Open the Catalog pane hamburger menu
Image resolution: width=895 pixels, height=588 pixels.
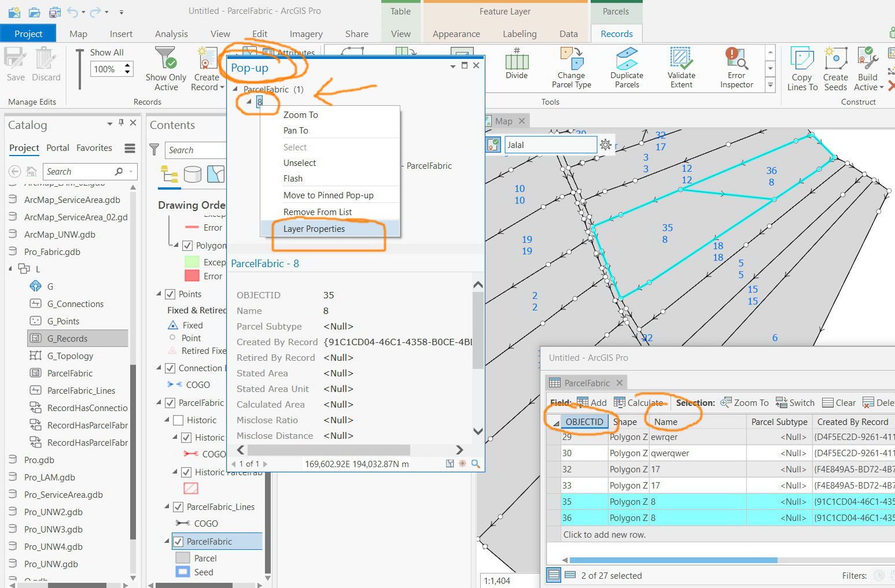(130, 149)
